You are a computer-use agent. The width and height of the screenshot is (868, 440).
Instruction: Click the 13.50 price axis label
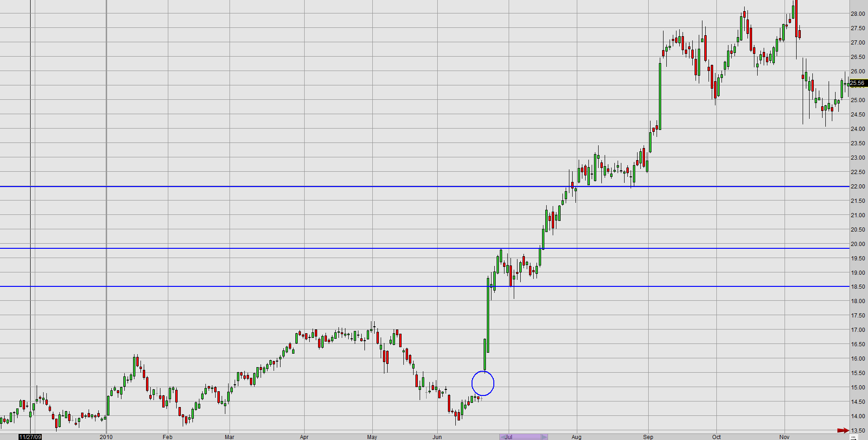point(857,431)
